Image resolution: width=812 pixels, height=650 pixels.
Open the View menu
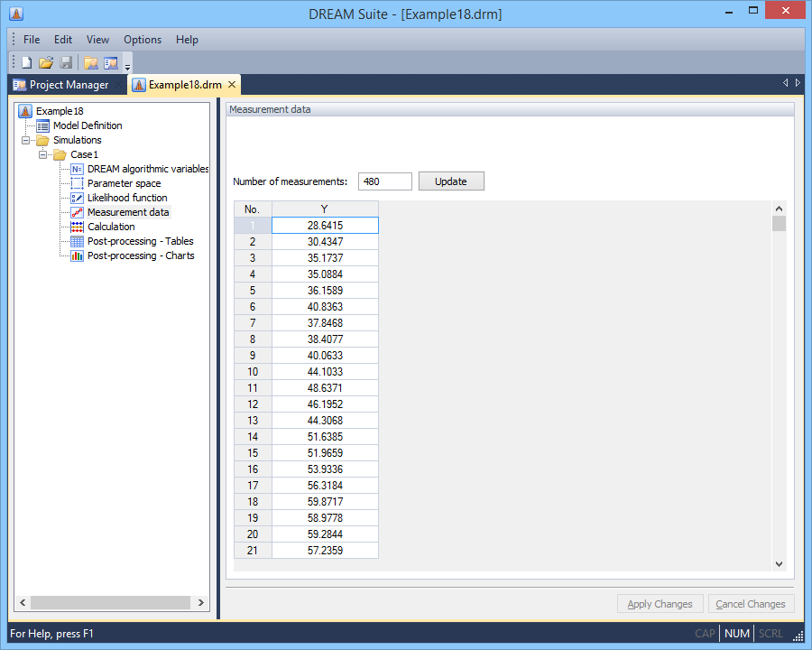coord(97,40)
